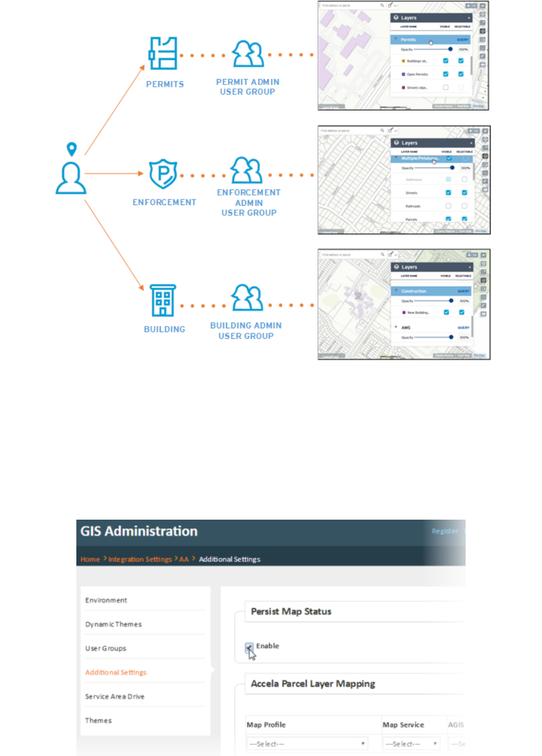The image size is (542, 756).
Task: Toggle New Building layer Selectable checkbox
Action: pyautogui.click(x=461, y=312)
